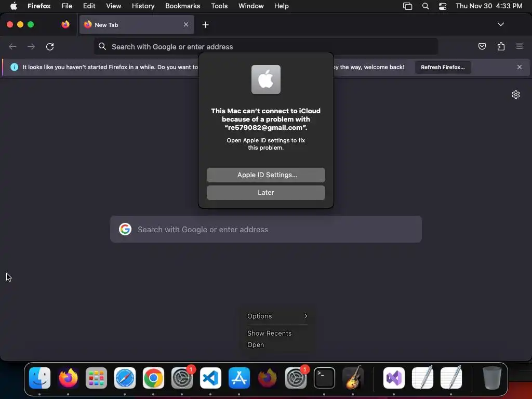Open Spotlight search in menu bar
This screenshot has width=532, height=399.
[425, 6]
